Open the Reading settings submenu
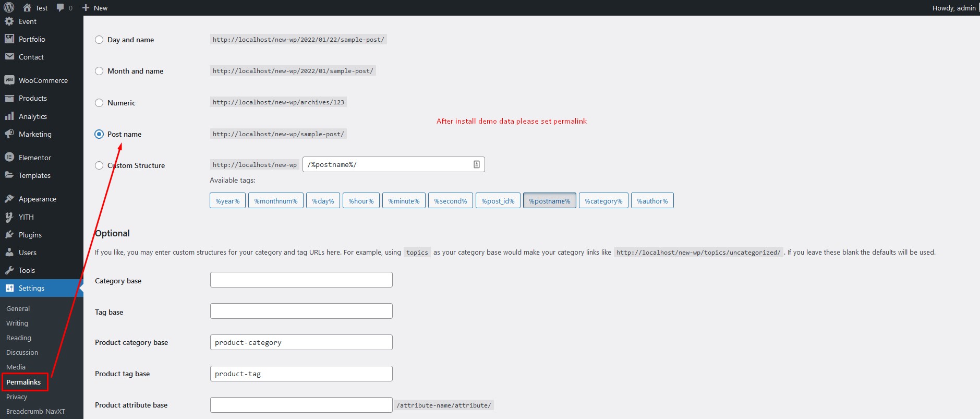This screenshot has width=980, height=419. point(19,338)
